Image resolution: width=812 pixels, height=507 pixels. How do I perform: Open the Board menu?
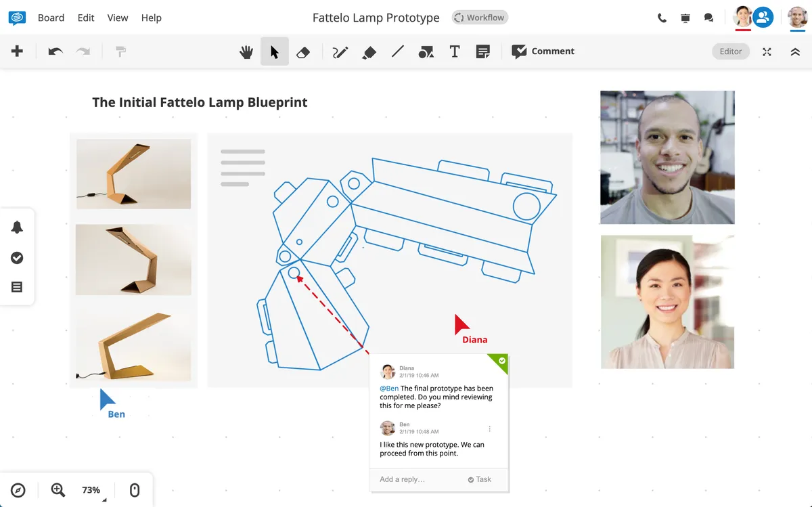51,18
